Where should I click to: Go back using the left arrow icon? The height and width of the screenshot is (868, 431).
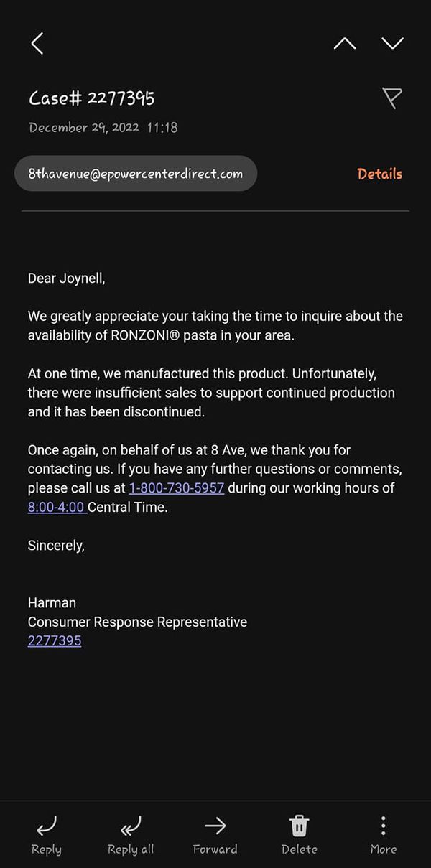37,44
